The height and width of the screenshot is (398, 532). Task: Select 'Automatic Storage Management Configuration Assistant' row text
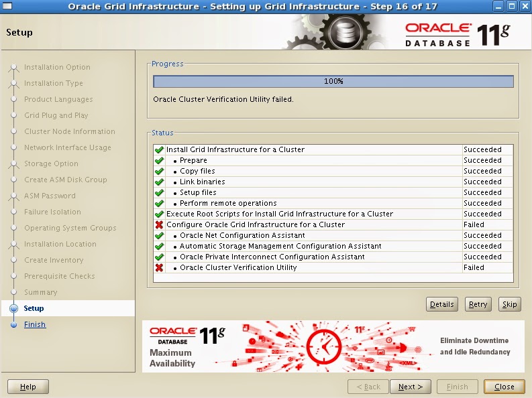point(280,247)
